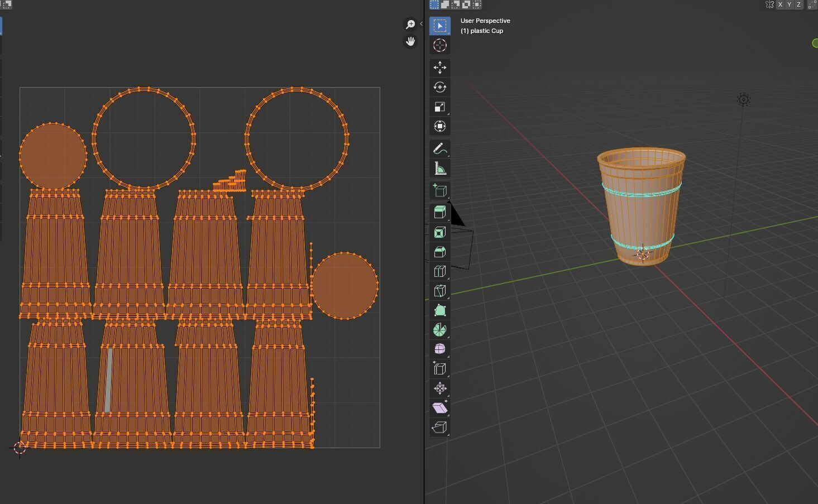Select the Shrink/Fatten tool
Screen dimensions: 818x504
click(x=440, y=388)
